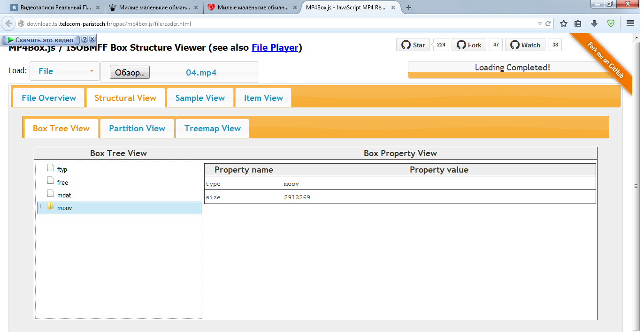The width and height of the screenshot is (644, 332).
Task: Open the Sample View tab
Action: [200, 98]
